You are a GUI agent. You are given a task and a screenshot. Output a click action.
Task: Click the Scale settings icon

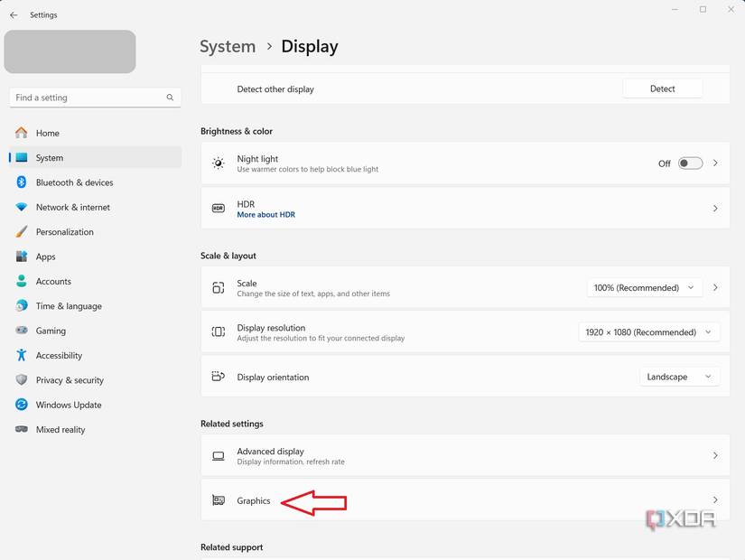tap(218, 287)
